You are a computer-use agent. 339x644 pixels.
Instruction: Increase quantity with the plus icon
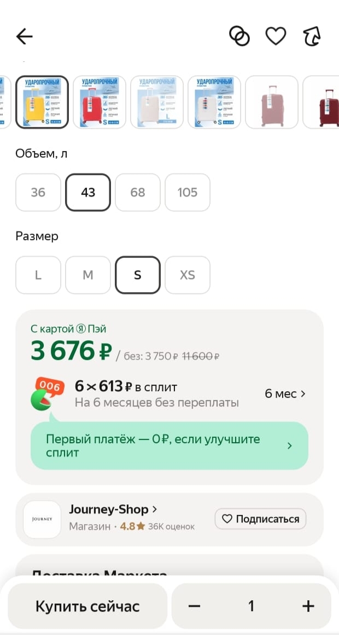(x=308, y=606)
